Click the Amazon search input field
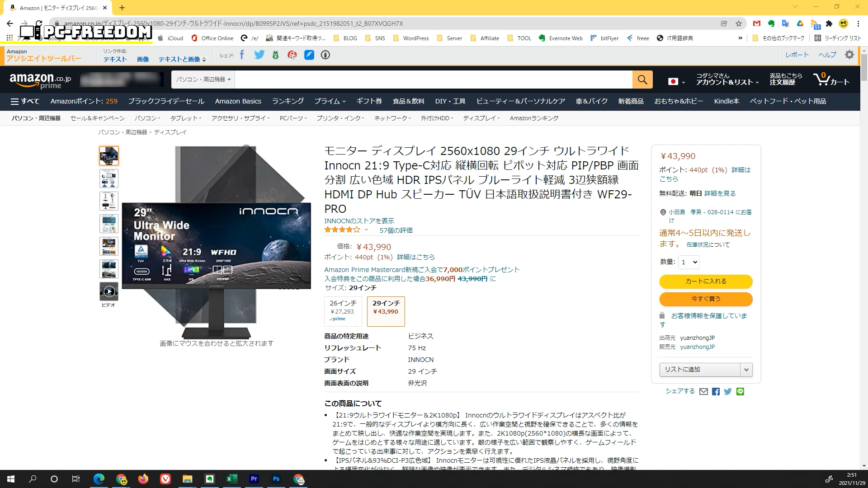 click(x=433, y=80)
